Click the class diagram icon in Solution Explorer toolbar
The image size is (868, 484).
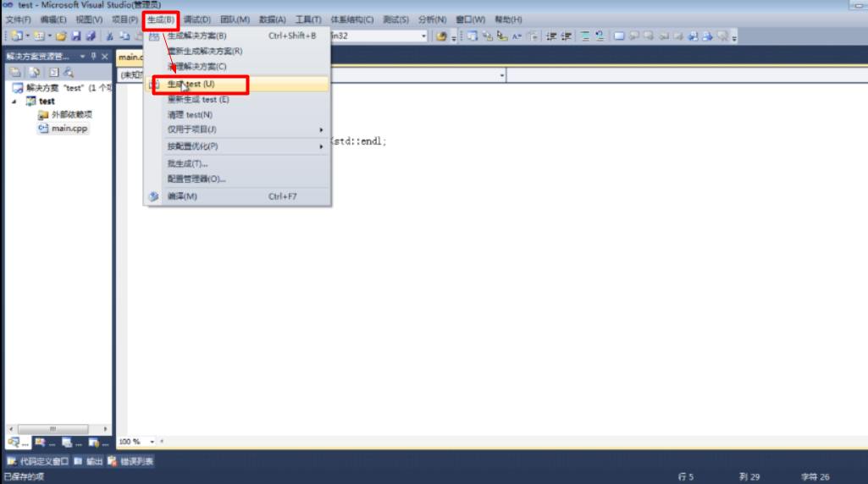click(x=69, y=73)
